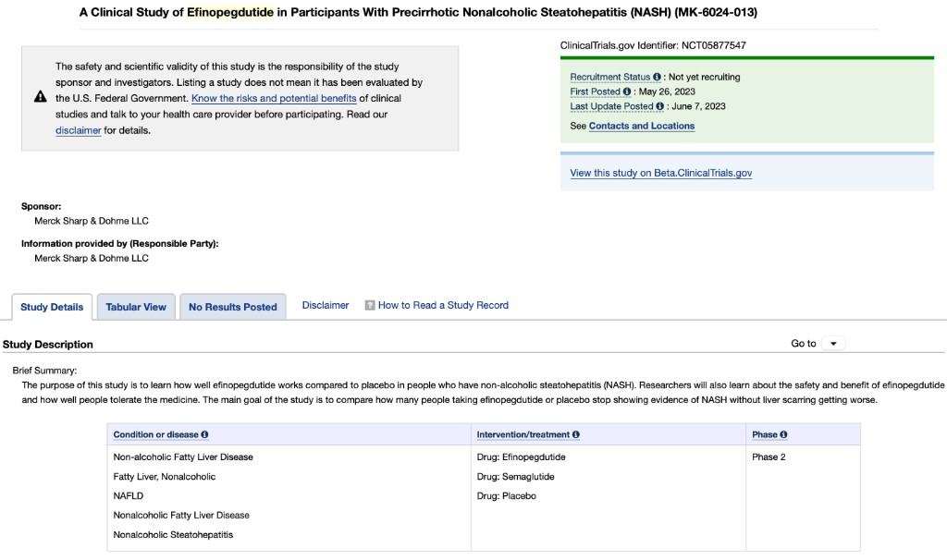Switch to the Tabular View tab

(136, 307)
